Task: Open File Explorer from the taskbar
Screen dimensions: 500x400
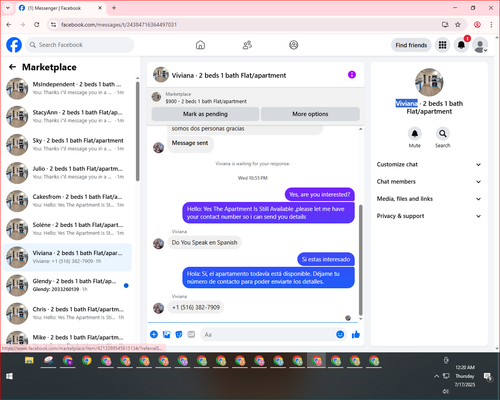Action: (x=29, y=360)
